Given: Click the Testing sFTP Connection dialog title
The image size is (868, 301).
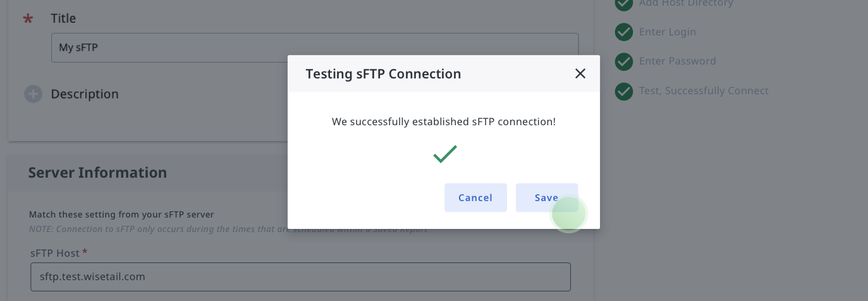Looking at the screenshot, I should [383, 74].
